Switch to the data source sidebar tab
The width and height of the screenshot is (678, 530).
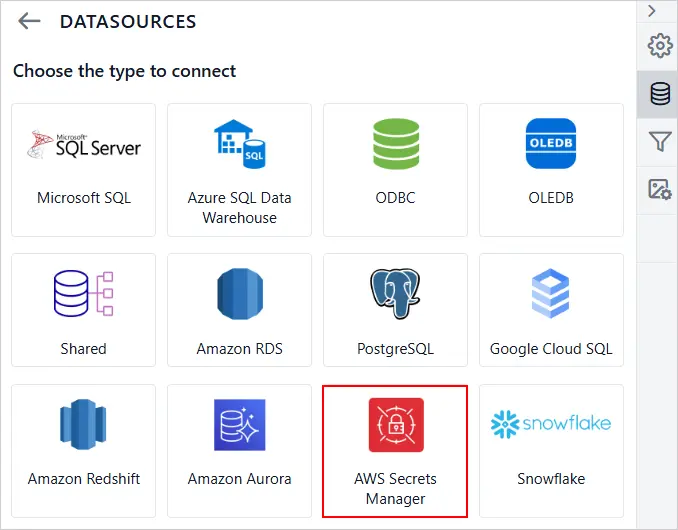pos(659,94)
